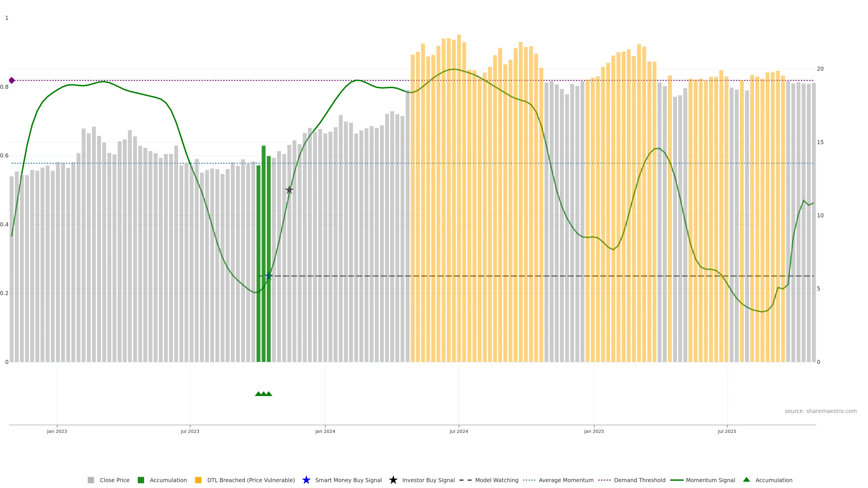
Task: Click the tallest green accumulation bar
Action: (x=264, y=253)
